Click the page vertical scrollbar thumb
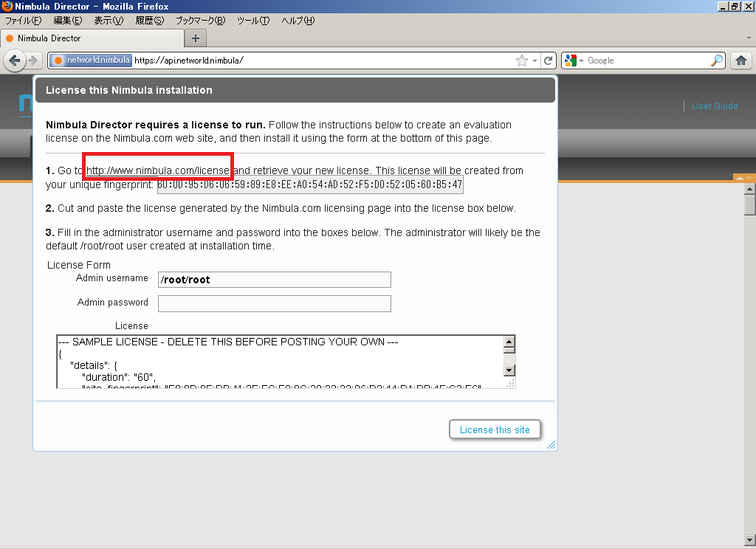Viewport: 756px width, 549px height. [750, 205]
